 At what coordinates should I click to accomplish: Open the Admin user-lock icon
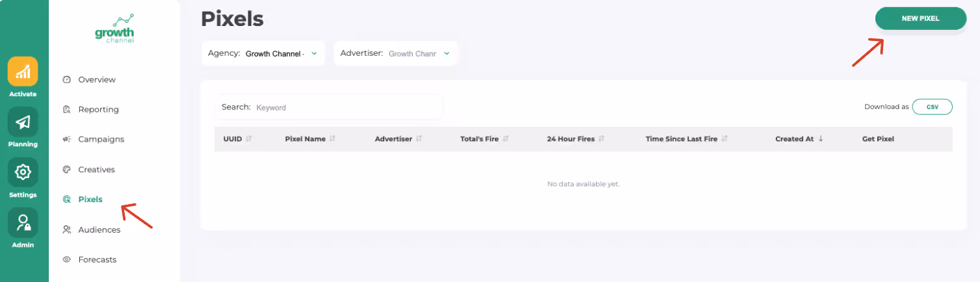pyautogui.click(x=23, y=222)
